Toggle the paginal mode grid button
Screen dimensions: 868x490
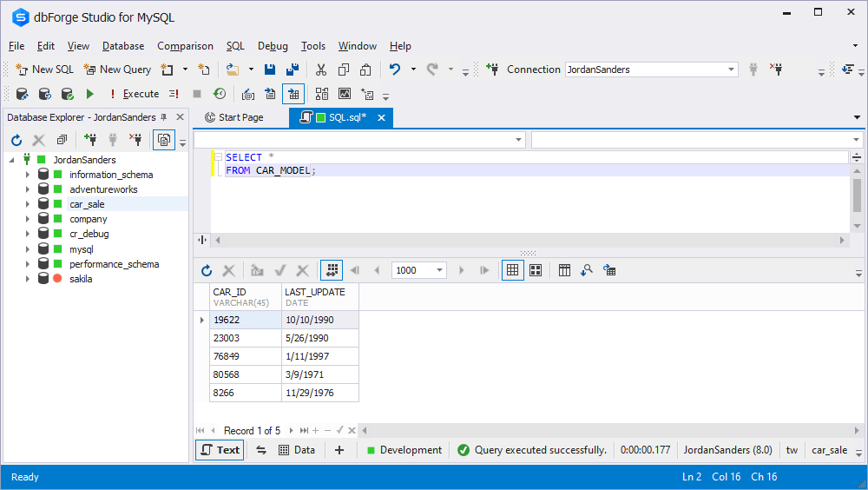click(x=332, y=270)
